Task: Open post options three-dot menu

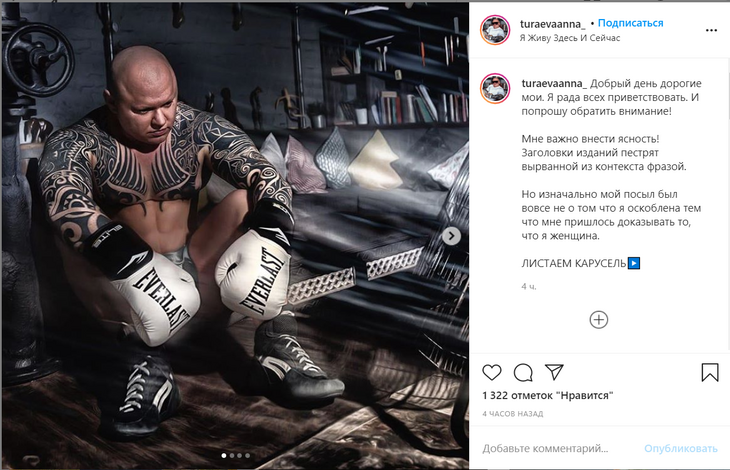Action: click(x=711, y=30)
